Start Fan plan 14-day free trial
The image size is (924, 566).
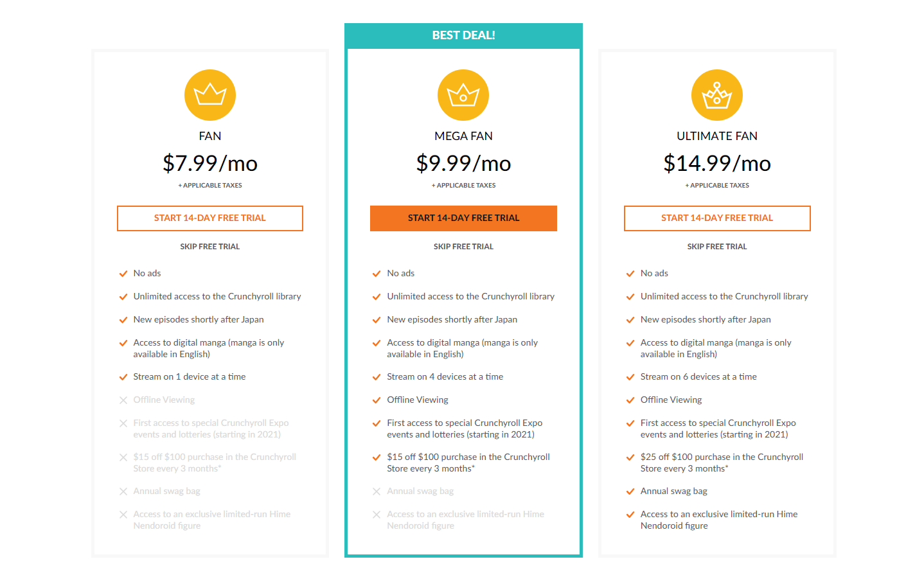[209, 218]
